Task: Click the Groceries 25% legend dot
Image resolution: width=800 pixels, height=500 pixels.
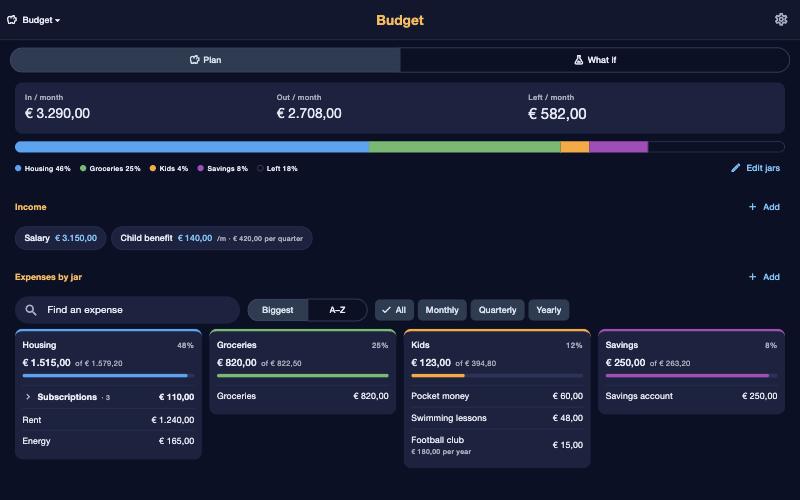Action: (x=83, y=168)
